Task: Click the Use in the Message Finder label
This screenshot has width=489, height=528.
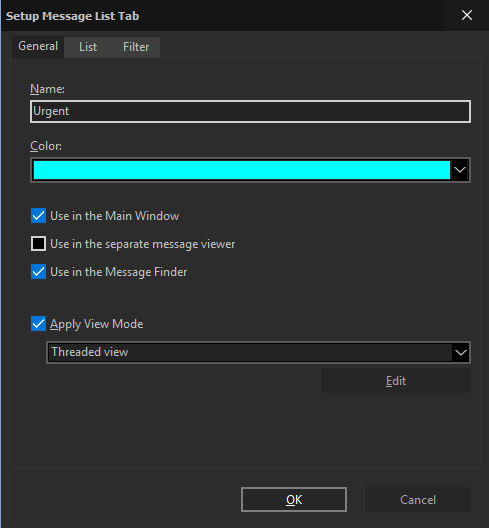Action: (x=119, y=272)
